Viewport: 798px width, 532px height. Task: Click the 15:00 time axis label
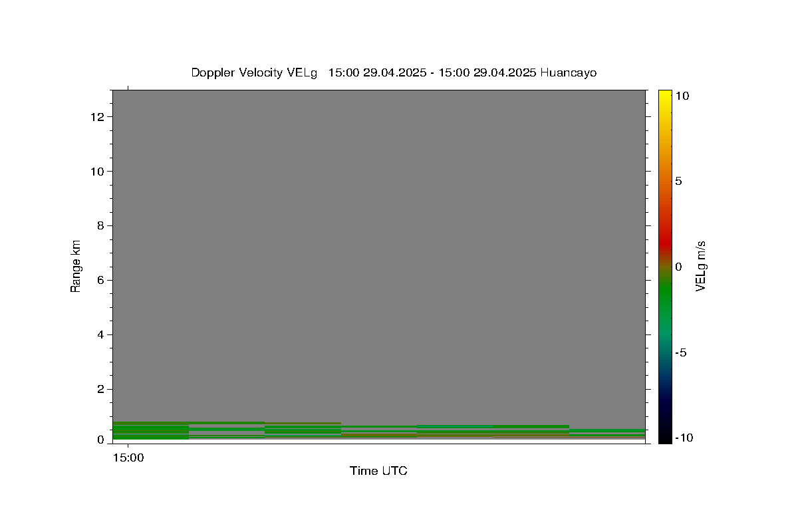(128, 458)
